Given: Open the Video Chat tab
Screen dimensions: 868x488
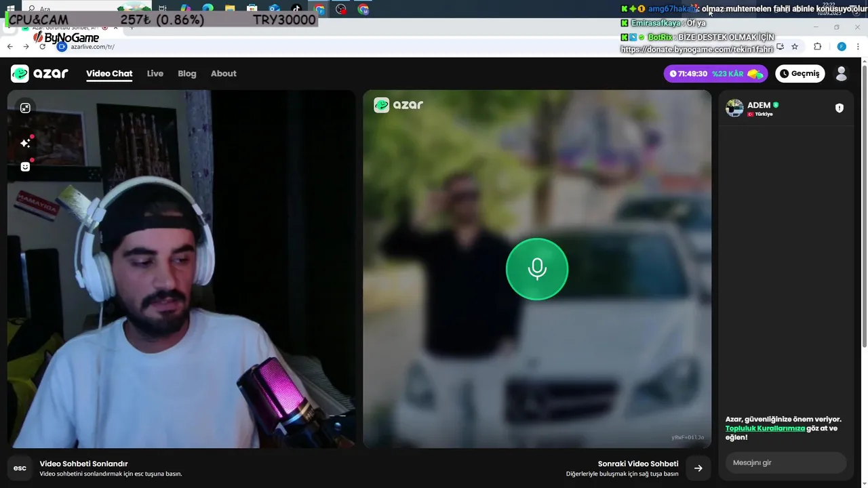Looking at the screenshot, I should tap(109, 73).
